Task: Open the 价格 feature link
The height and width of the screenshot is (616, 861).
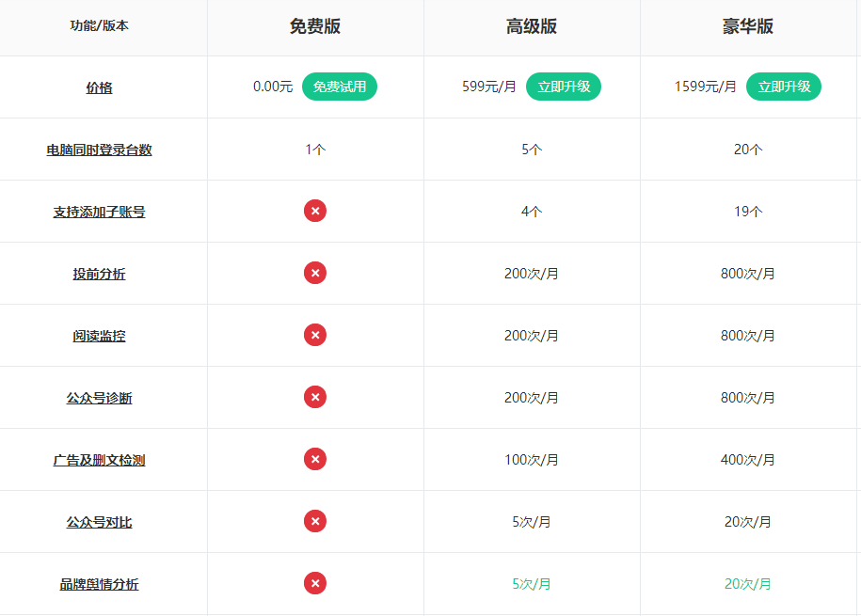Action: click(x=100, y=87)
